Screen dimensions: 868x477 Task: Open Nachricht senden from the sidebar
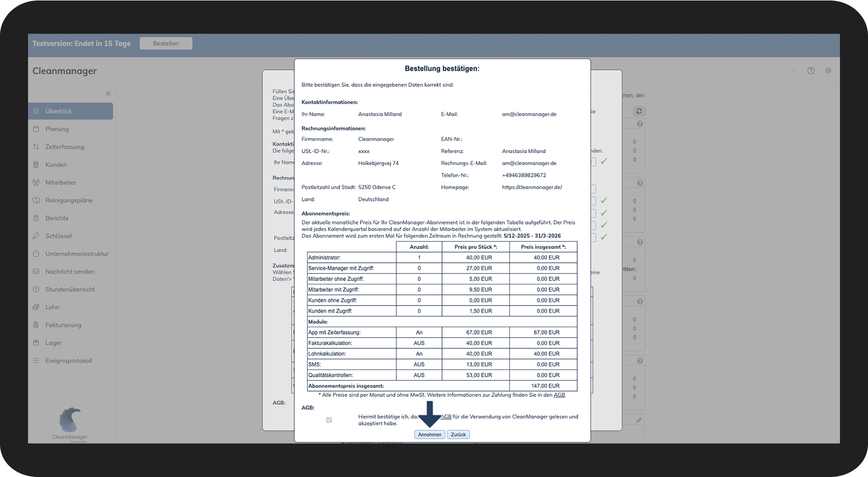(x=70, y=272)
